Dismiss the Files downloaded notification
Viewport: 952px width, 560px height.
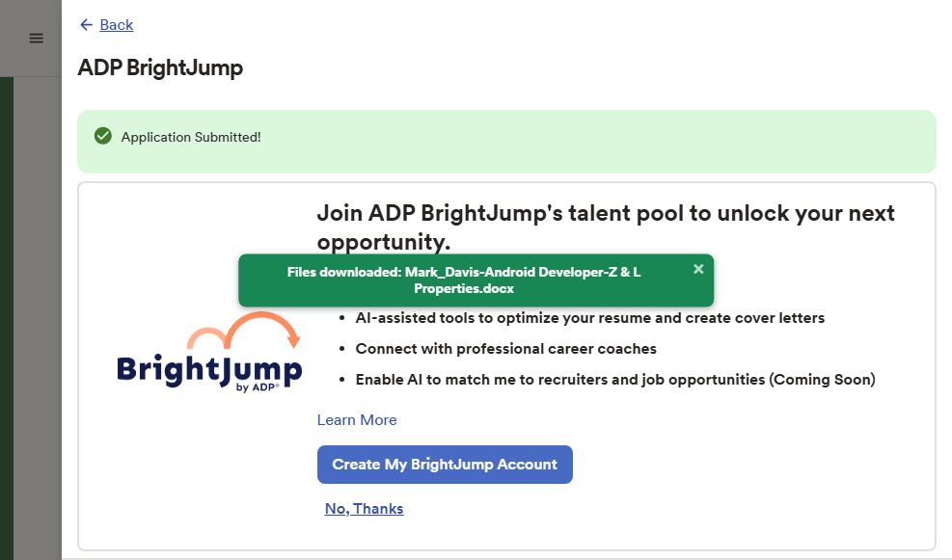(698, 269)
